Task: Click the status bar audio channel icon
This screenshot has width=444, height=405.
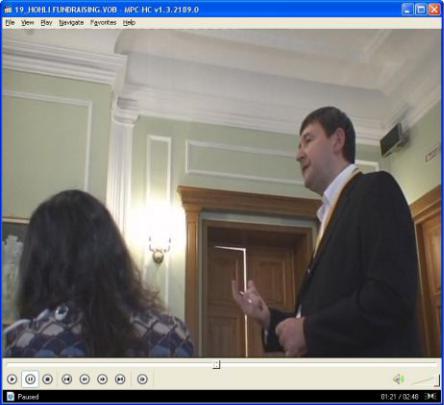Action: pyautogui.click(x=431, y=397)
